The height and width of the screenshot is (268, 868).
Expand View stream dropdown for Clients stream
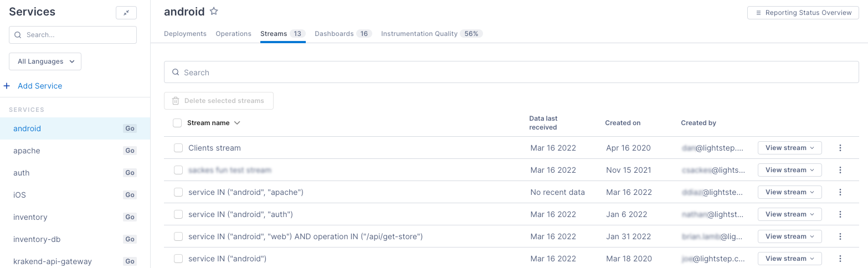(x=789, y=148)
